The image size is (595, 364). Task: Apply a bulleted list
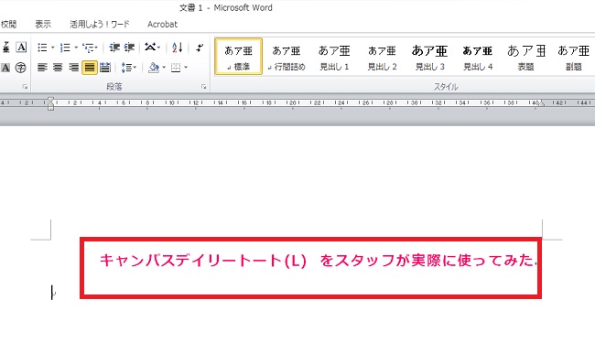coord(42,48)
